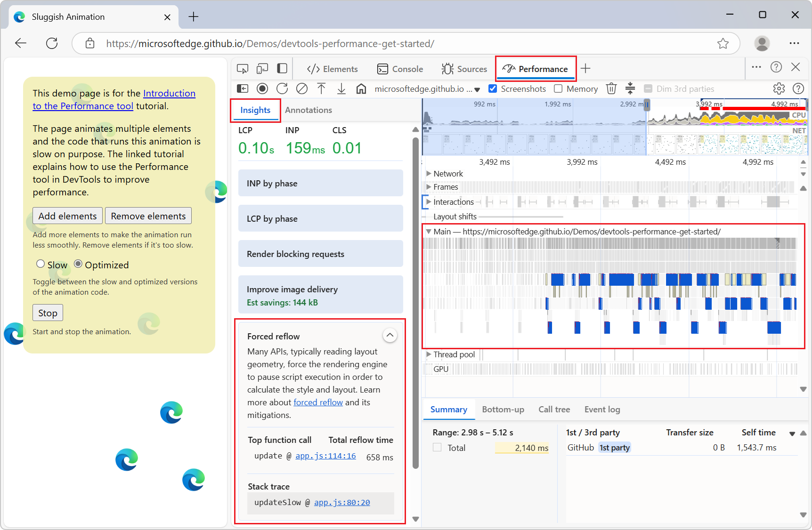Viewport: 812px width, 530px height.
Task: Expand the Thread pool track
Action: tap(429, 354)
